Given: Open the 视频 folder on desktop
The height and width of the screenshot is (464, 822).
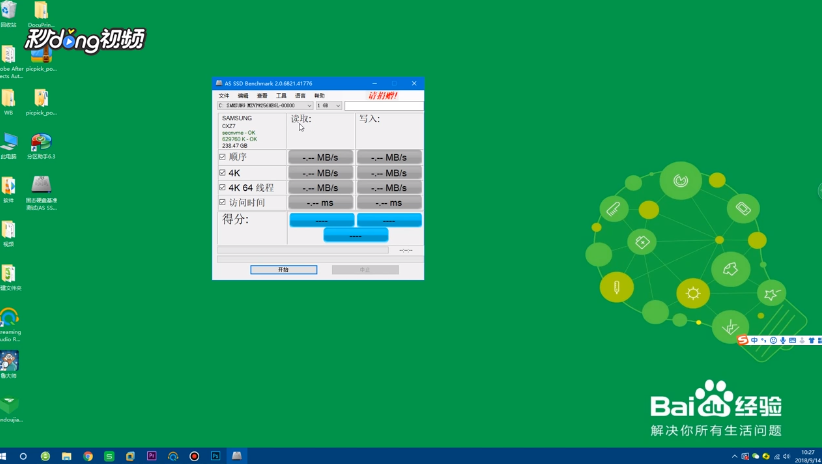Looking at the screenshot, I should pos(8,234).
